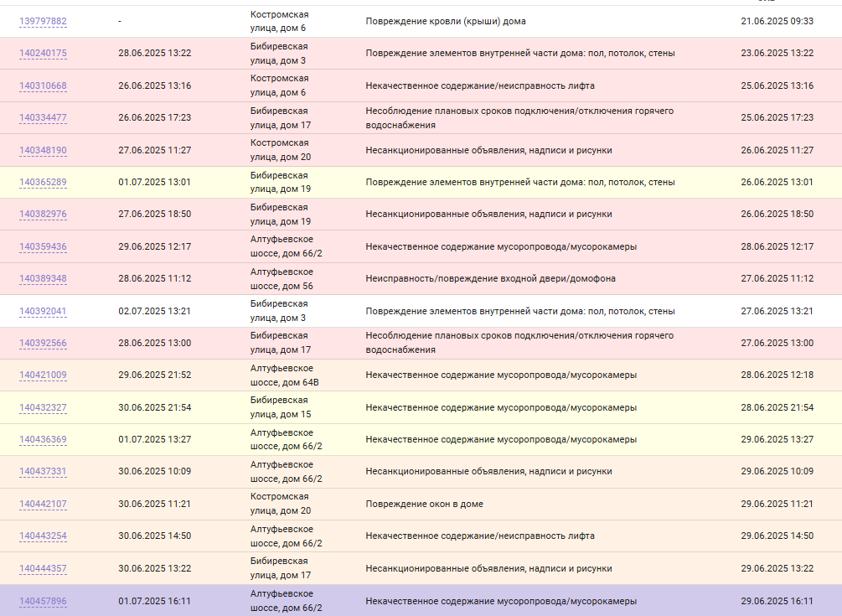842x616 pixels.
Task: Click request ID 140310668
Action: (x=43, y=85)
